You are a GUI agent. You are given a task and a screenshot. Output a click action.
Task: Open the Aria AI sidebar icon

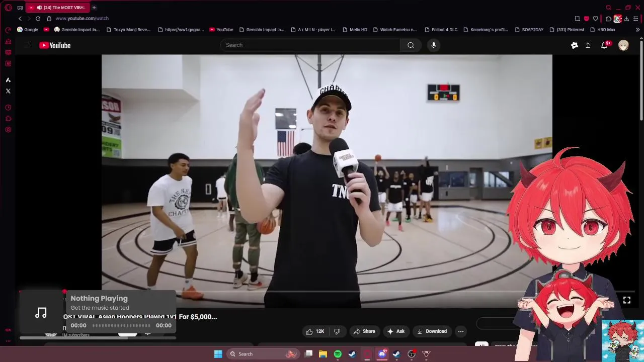pyautogui.click(x=8, y=80)
